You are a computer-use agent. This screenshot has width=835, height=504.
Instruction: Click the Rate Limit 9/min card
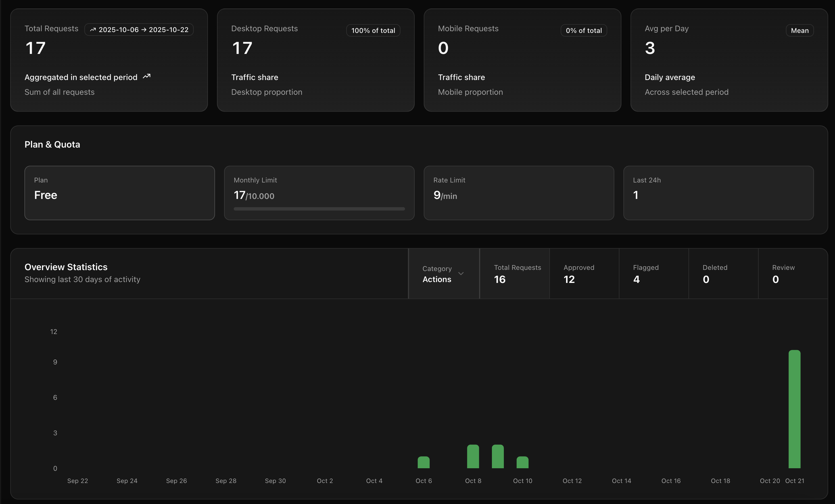point(519,193)
